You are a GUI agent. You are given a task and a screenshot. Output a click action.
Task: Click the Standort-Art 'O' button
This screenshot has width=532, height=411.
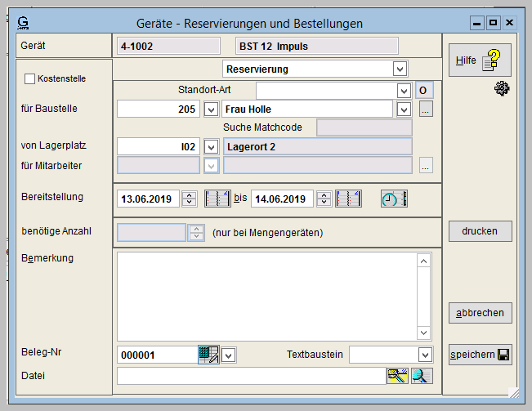(x=424, y=90)
